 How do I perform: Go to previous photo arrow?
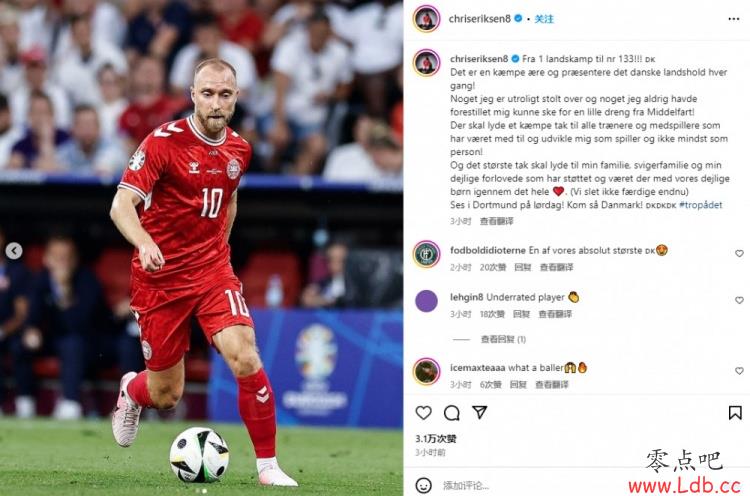click(14, 251)
